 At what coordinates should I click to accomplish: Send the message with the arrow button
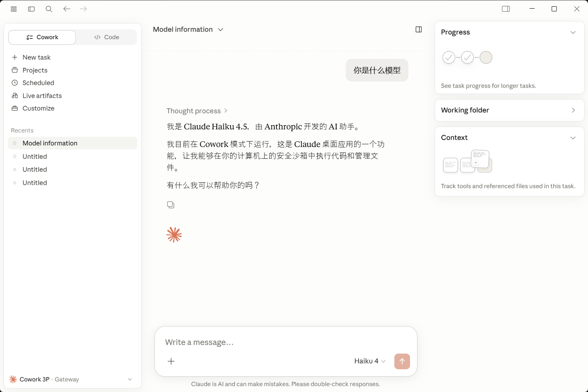402,361
